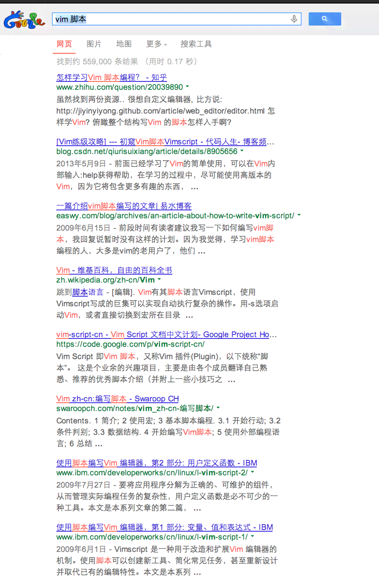Viewport: 379px width, 588px height.
Task: Switch to the 地图 tab
Action: point(124,44)
